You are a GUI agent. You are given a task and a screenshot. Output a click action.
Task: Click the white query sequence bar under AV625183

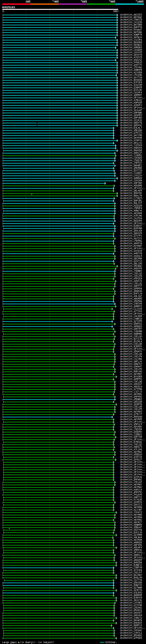tap(60, 9)
